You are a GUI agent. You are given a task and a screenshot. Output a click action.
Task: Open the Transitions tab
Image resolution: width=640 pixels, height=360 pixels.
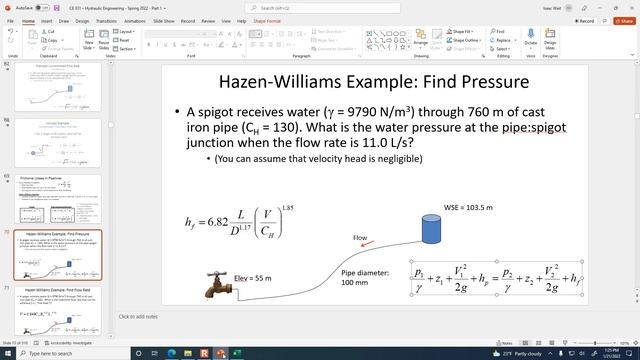pyautogui.click(x=106, y=21)
